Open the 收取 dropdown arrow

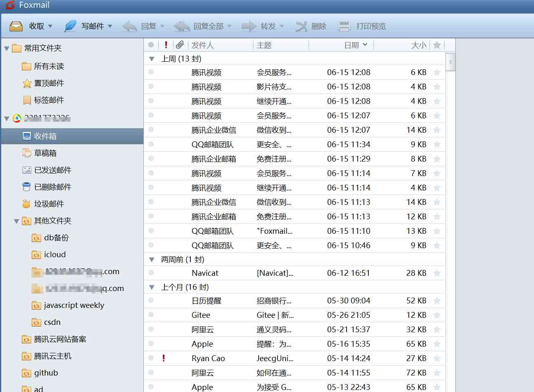(50, 26)
